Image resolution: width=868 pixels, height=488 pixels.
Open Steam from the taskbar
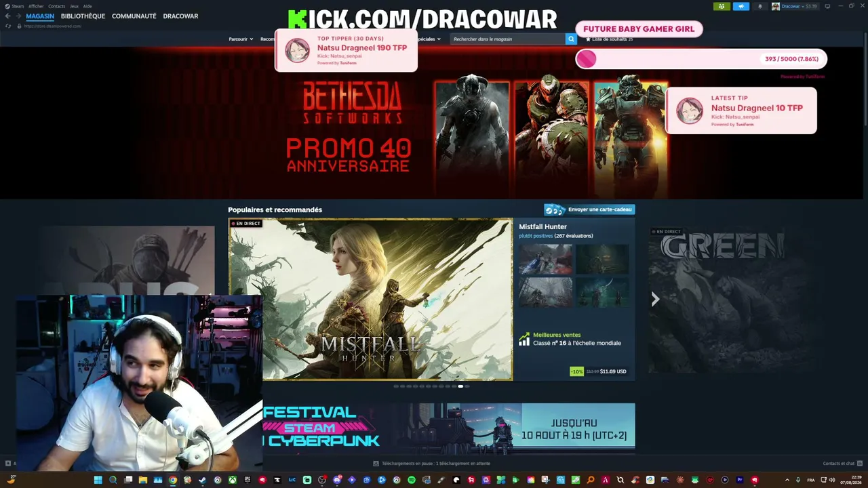tap(202, 480)
